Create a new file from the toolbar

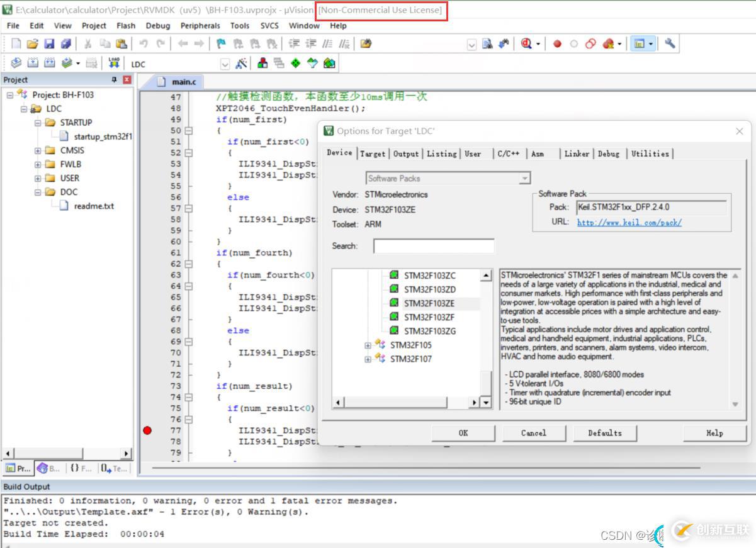coord(16,43)
